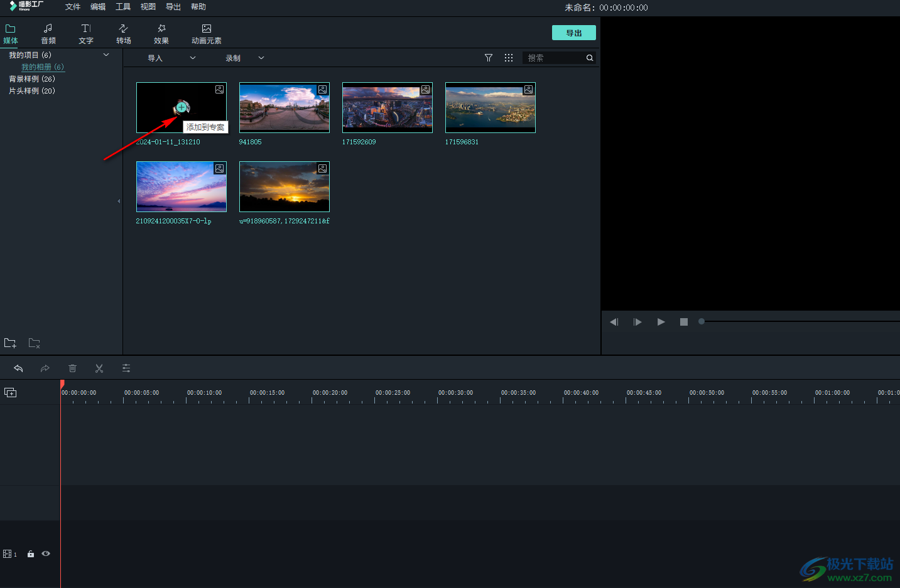900x588 pixels.
Task: Click the trash delete icon in timeline toolbar
Action: (x=72, y=368)
